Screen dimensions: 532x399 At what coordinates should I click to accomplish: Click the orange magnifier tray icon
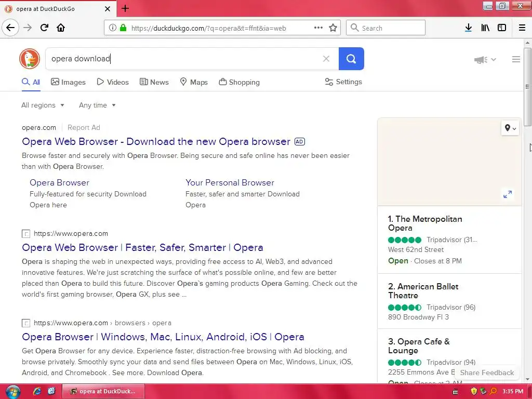click(494, 391)
